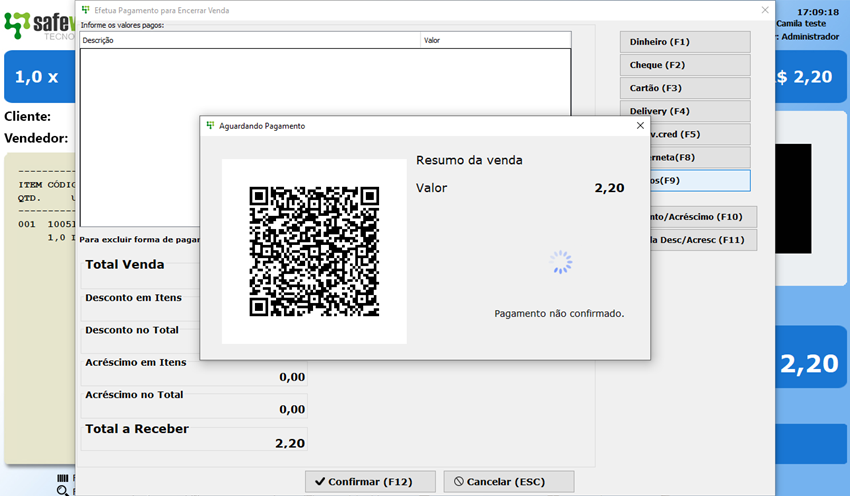The width and height of the screenshot is (850, 496).
Task: Click the payment QR code image
Action: pos(314,252)
